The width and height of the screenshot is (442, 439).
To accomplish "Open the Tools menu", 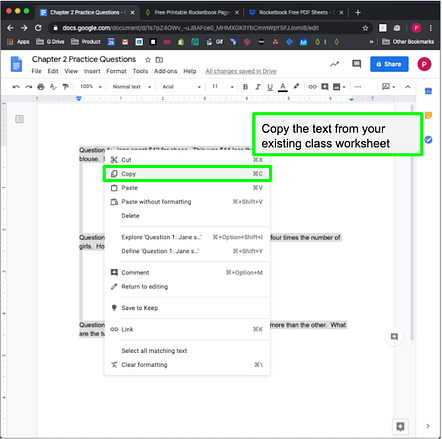I will [x=140, y=71].
